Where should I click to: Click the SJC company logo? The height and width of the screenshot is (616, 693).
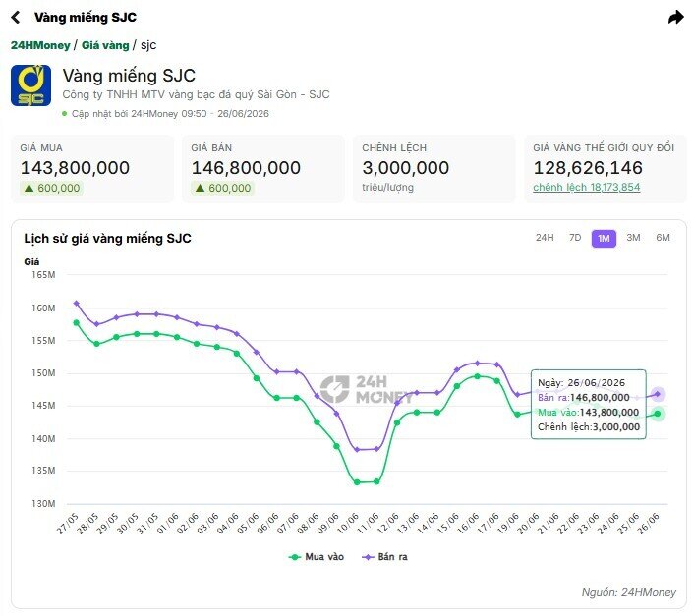pos(30,85)
